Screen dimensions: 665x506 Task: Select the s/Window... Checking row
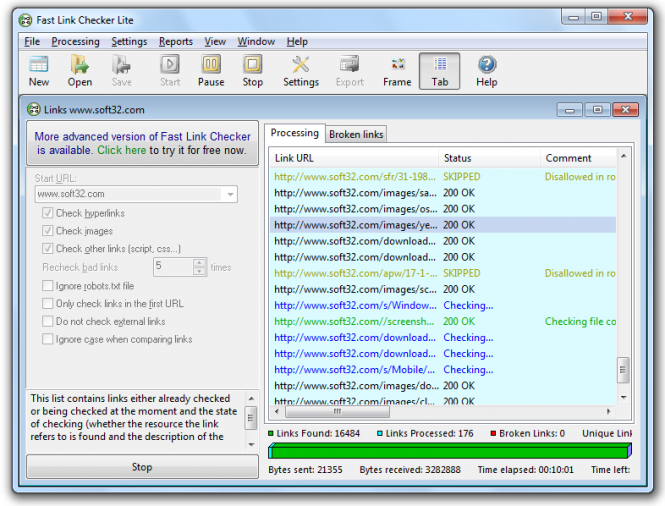443,305
